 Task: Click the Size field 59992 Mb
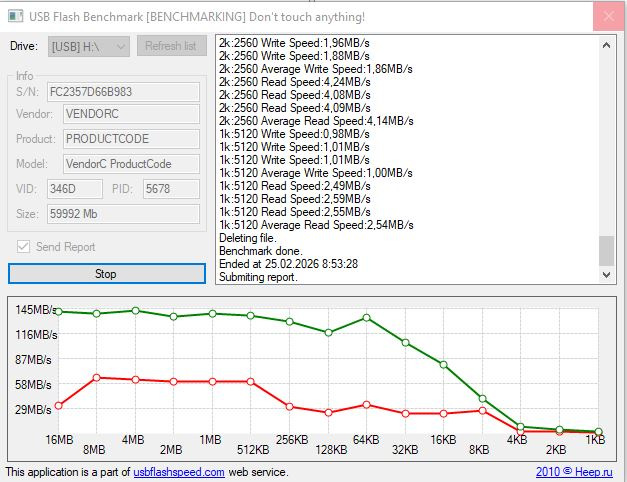tap(123, 214)
